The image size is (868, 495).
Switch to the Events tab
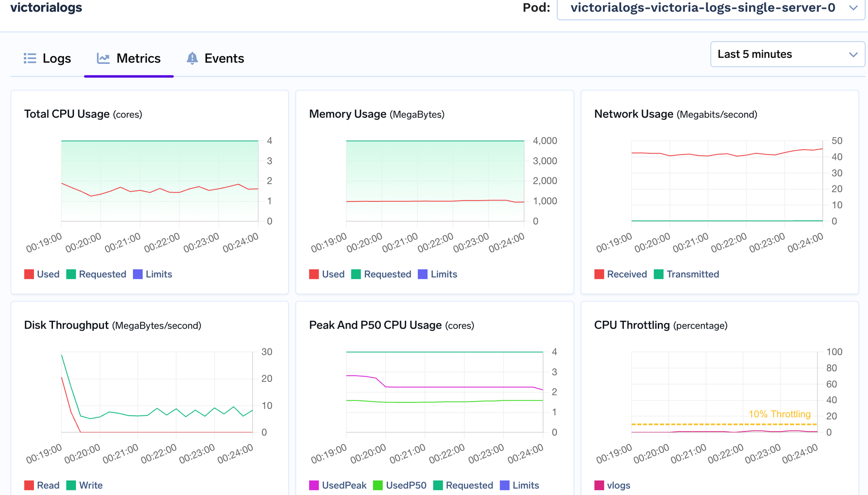[x=224, y=58]
